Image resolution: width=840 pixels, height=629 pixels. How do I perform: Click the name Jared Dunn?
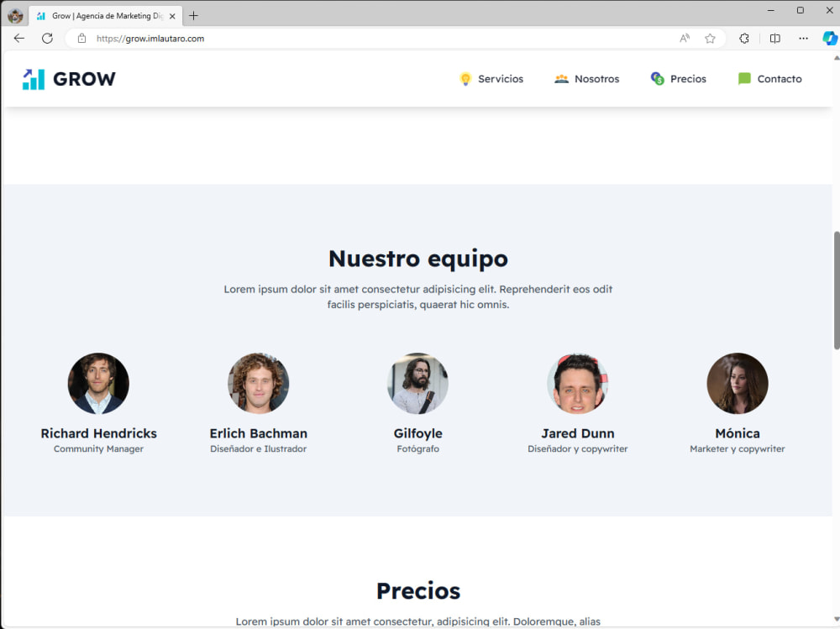pyautogui.click(x=578, y=433)
